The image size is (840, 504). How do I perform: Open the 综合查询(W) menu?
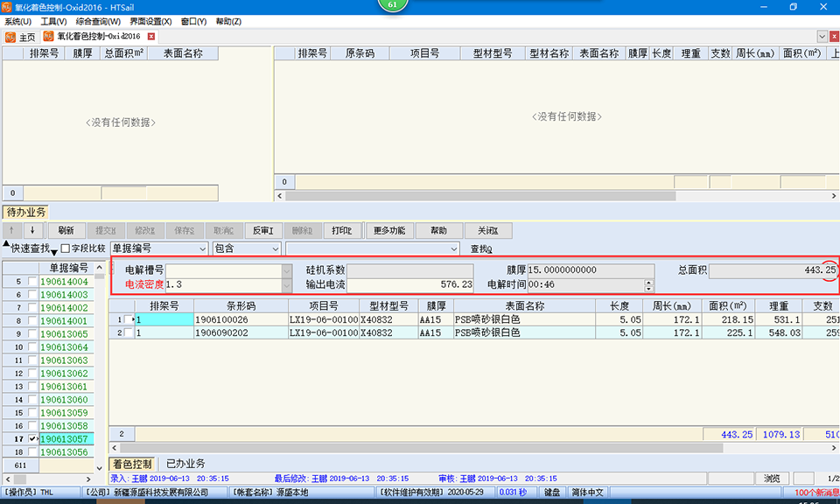tap(97, 21)
